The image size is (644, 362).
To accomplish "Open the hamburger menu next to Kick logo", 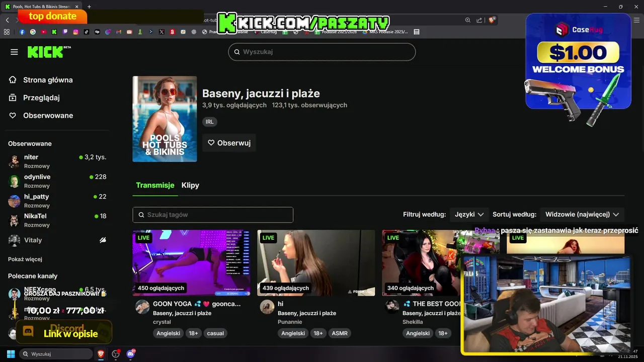I will click(14, 52).
